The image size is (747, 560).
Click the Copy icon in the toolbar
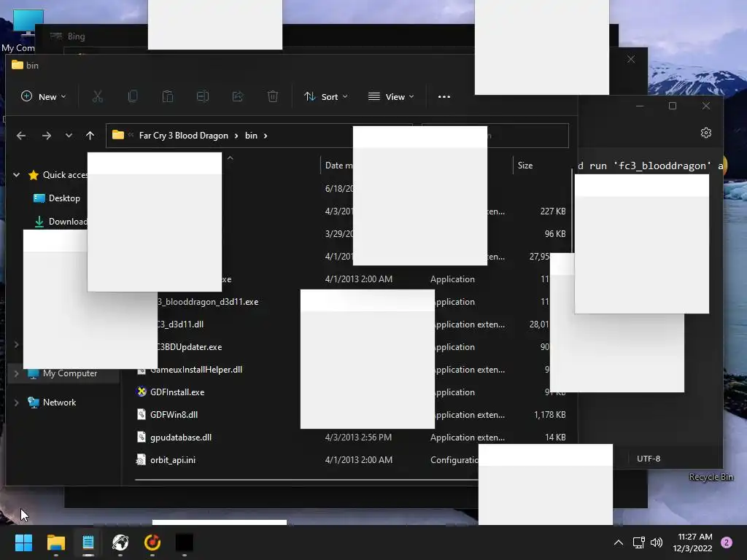coord(133,97)
